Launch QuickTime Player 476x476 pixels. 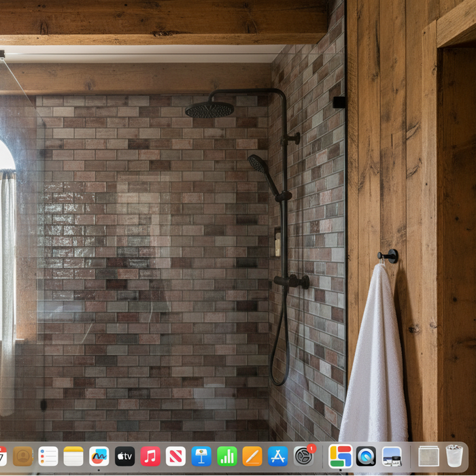[366, 456]
